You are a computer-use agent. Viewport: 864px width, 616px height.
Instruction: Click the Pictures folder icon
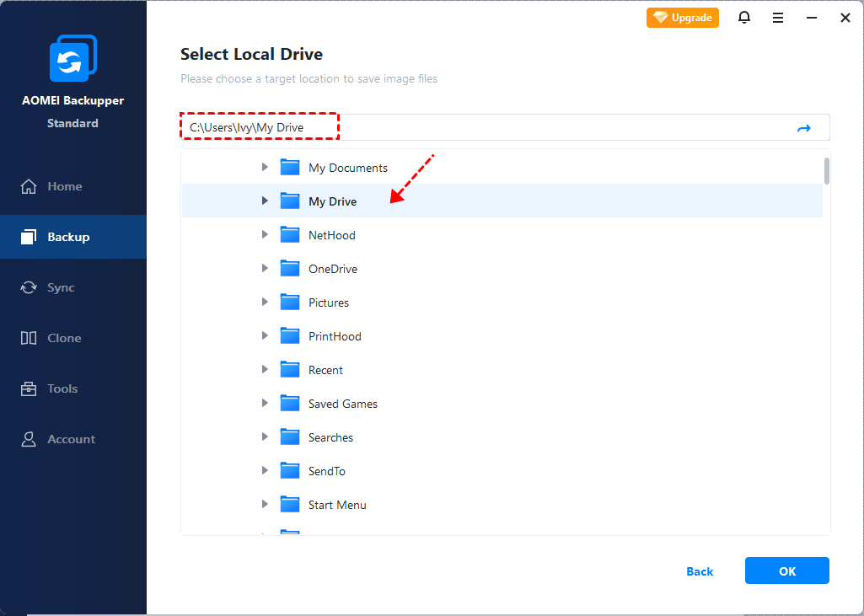click(x=290, y=302)
